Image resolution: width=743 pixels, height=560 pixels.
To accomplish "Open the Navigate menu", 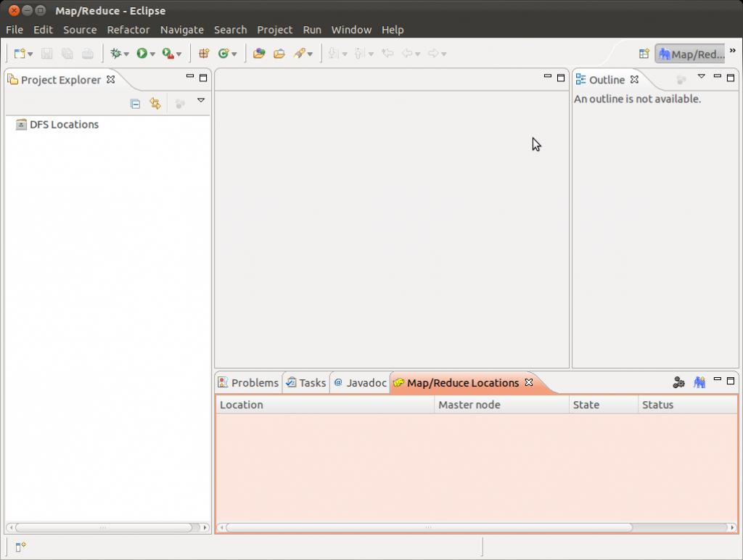I will click(182, 30).
